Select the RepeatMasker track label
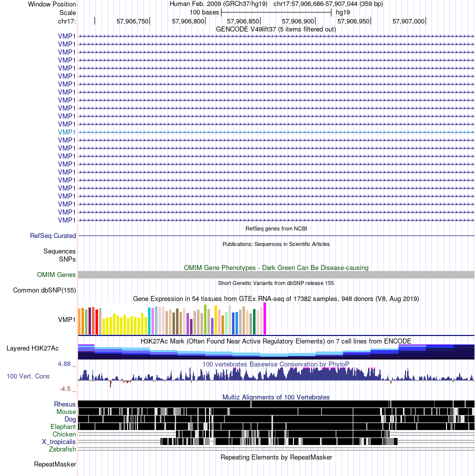The width and height of the screenshot is (475, 476). (x=55, y=464)
